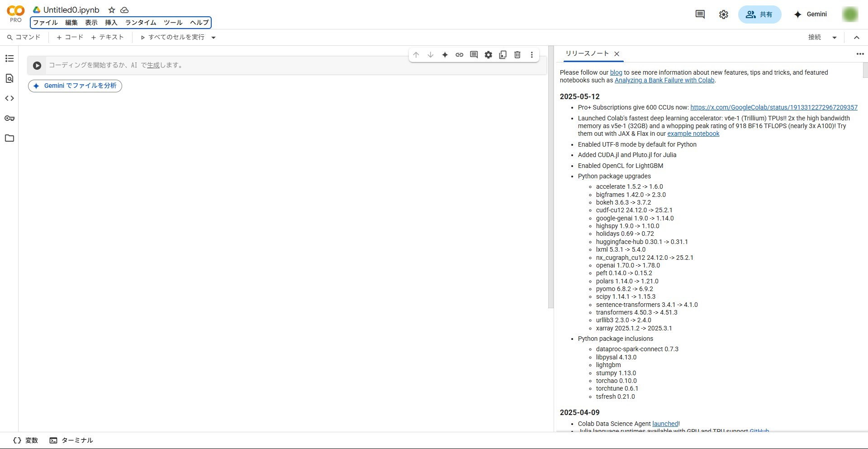Image resolution: width=868 pixels, height=449 pixels.
Task: Add a comment to the cell
Action: click(474, 55)
